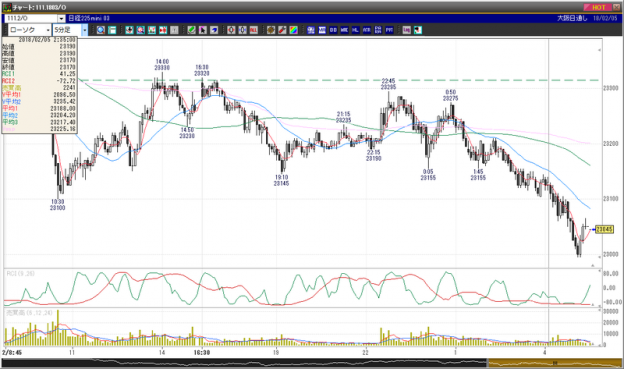Open the rainbow color settings icon
The image size is (624, 369).
[293, 30]
